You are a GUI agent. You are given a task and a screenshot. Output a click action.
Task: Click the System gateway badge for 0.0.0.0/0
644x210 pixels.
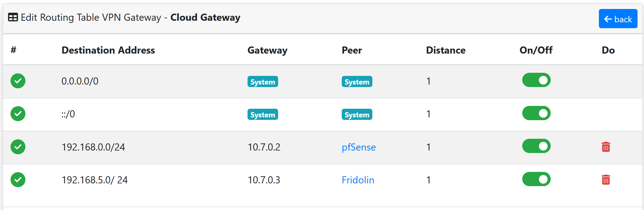(263, 82)
